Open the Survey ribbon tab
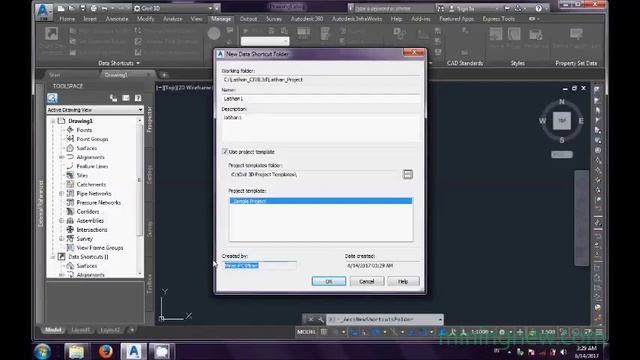Image resolution: width=640 pixels, height=360 pixels. (x=274, y=19)
